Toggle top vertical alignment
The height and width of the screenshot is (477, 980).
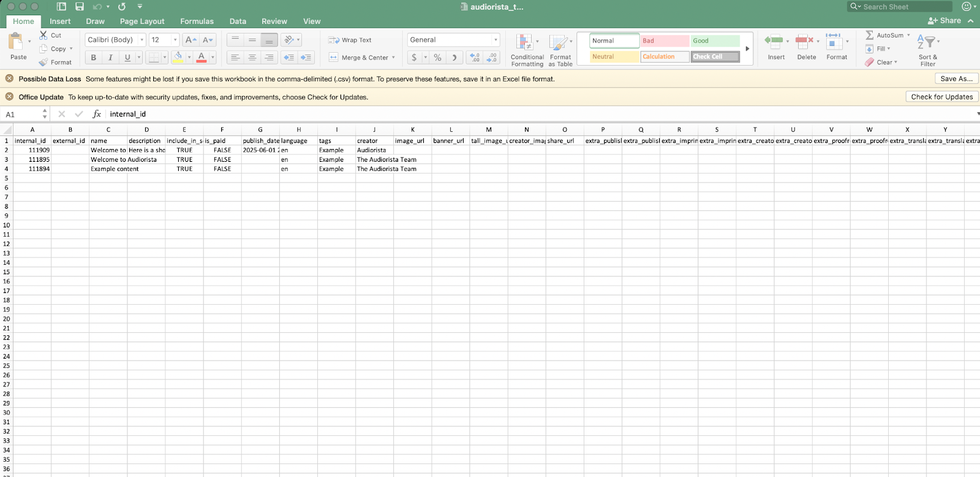235,40
